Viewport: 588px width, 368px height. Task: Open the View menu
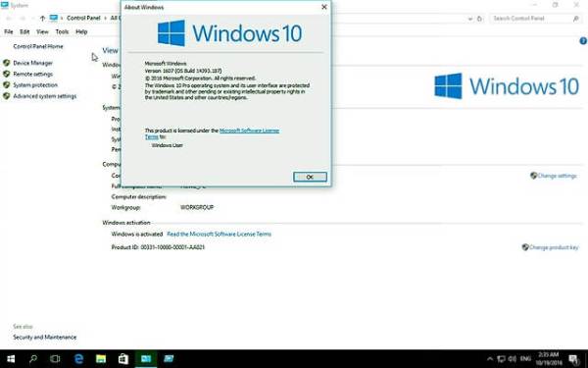point(42,32)
